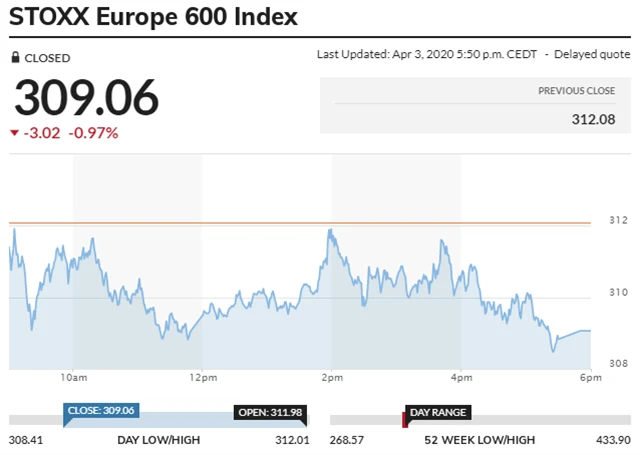640x455 pixels.
Task: Click the 4pm time axis label
Action: coord(461,377)
